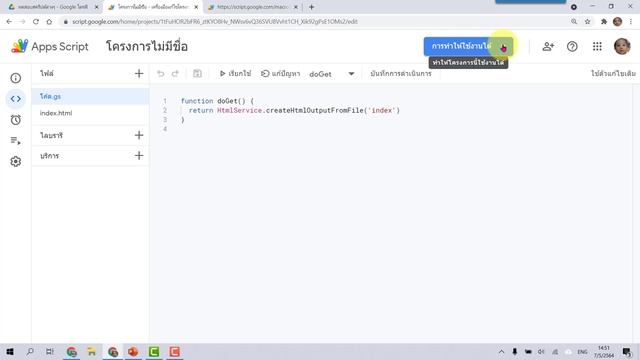Open PowerPoint from taskbar
The image size is (640, 360).
click(x=133, y=351)
